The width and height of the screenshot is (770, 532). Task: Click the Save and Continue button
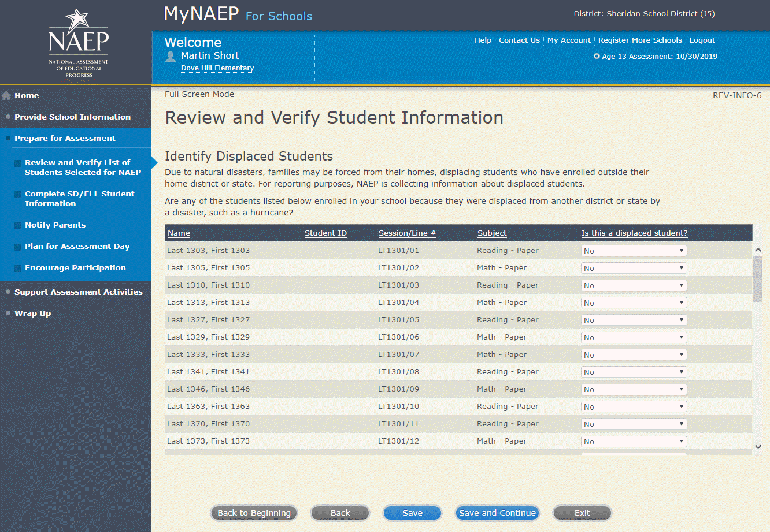point(497,513)
